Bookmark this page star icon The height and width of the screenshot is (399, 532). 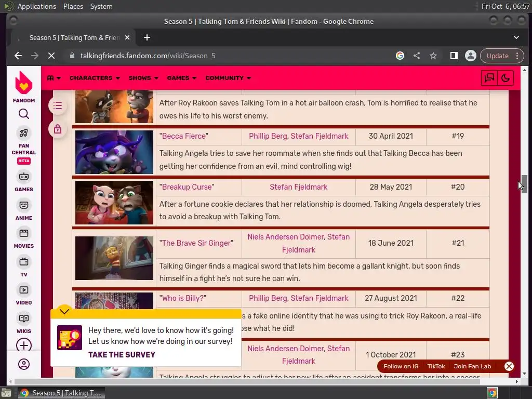433,56
